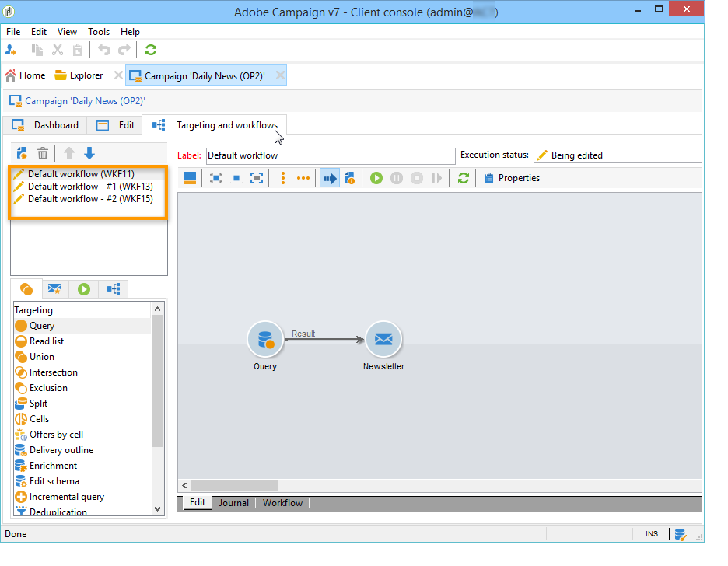Move workflow down with blue down arrow
The height and width of the screenshot is (566, 728).
[x=89, y=153]
